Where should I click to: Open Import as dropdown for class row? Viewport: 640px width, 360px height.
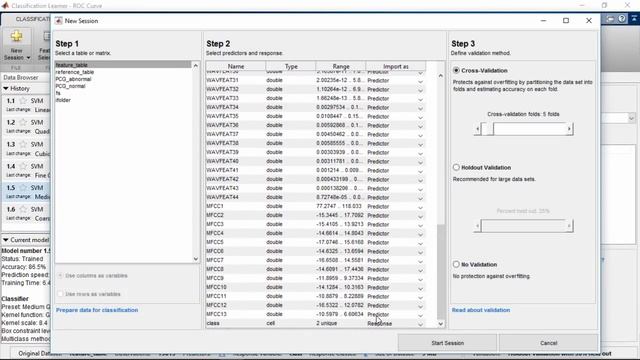tap(420, 323)
